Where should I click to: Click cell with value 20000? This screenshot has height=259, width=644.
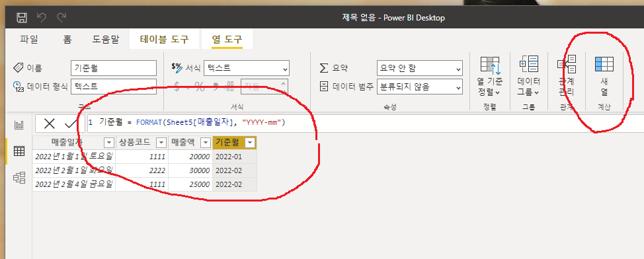point(190,157)
